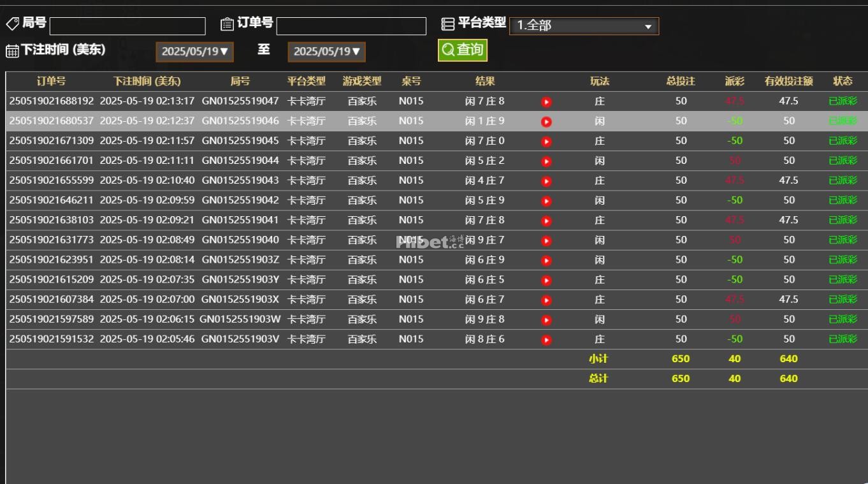
Task: Play the replay for order 250519021688192
Action: click(546, 101)
